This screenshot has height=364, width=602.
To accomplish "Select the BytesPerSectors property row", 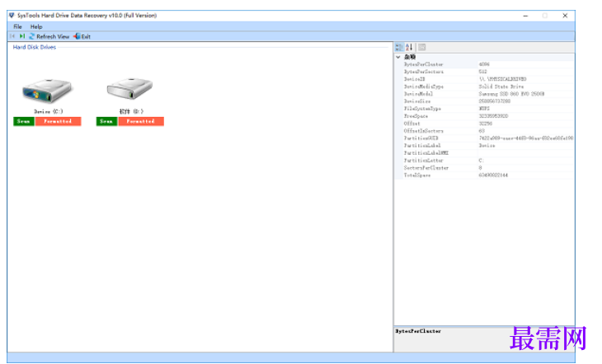I will 487,72.
